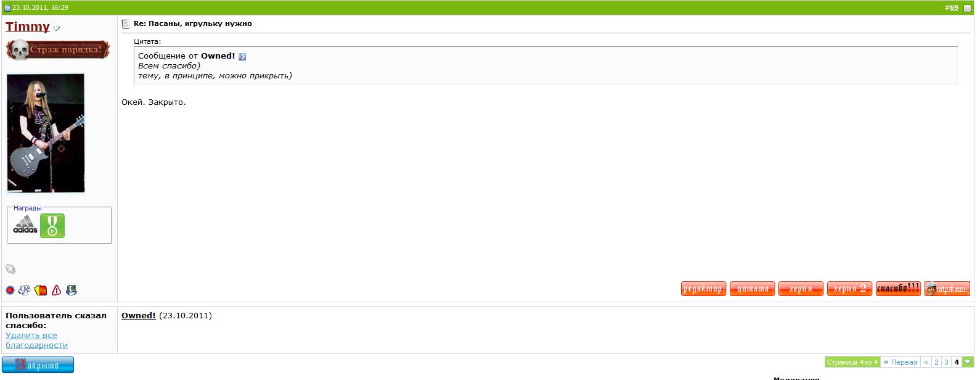980x380 pixels.
Task: Click the спасибо!!! button
Action: 898,289
